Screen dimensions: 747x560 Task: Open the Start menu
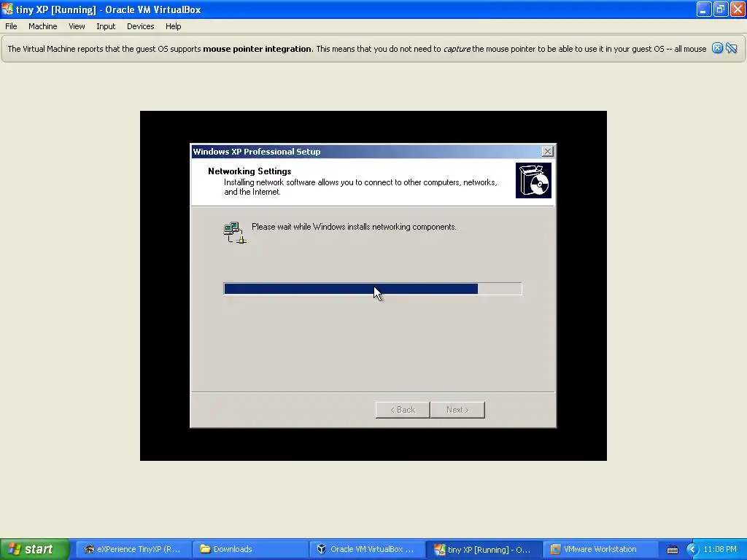[34, 549]
